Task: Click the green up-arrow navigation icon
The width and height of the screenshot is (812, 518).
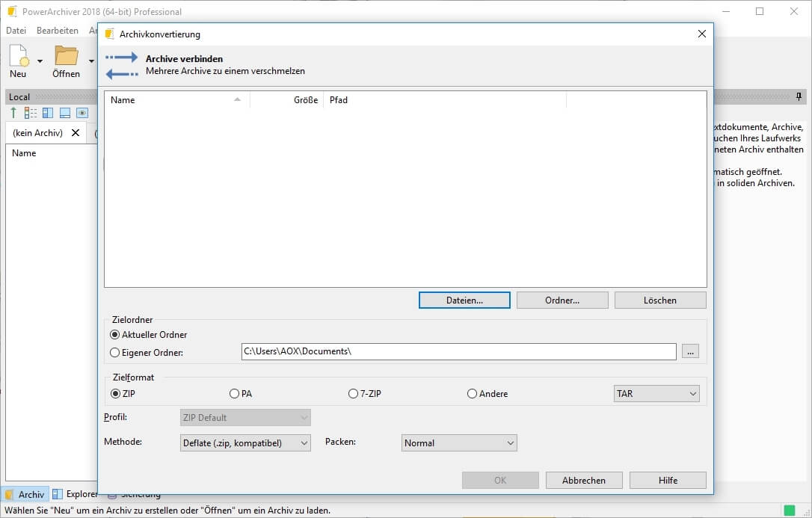Action: [13, 113]
